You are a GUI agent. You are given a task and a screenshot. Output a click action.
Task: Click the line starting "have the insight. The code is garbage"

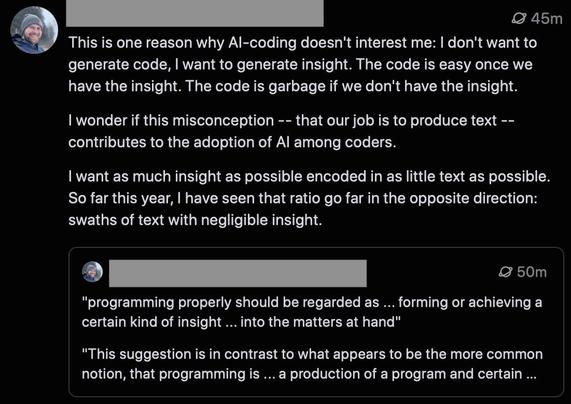tap(293, 86)
